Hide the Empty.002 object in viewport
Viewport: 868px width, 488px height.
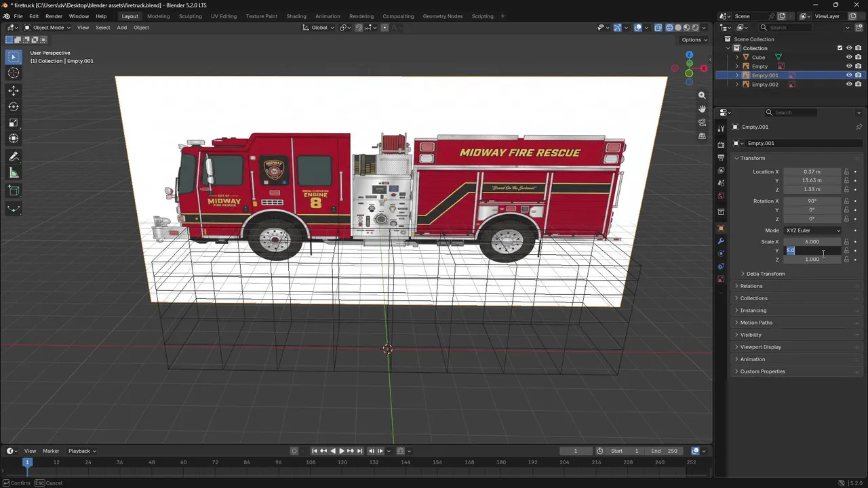[849, 84]
